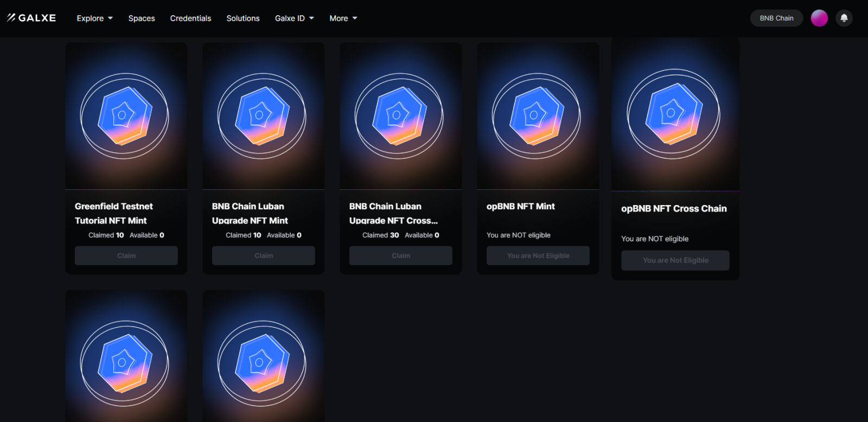Expand the Explore dropdown
868x422 pixels.
point(95,18)
